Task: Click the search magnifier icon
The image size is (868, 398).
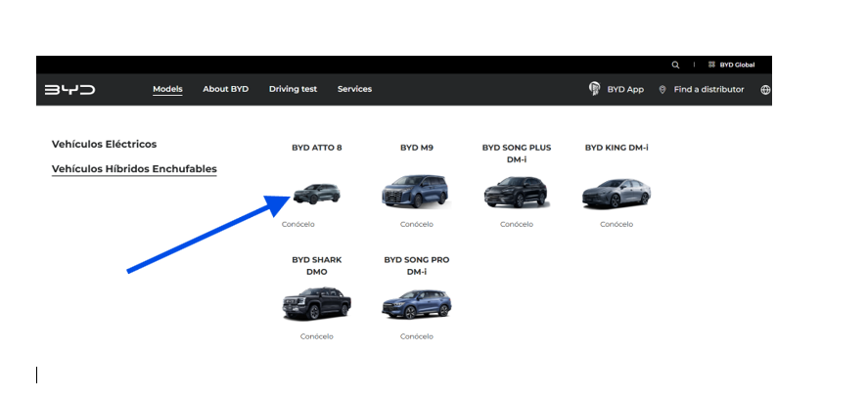Action: tap(675, 65)
